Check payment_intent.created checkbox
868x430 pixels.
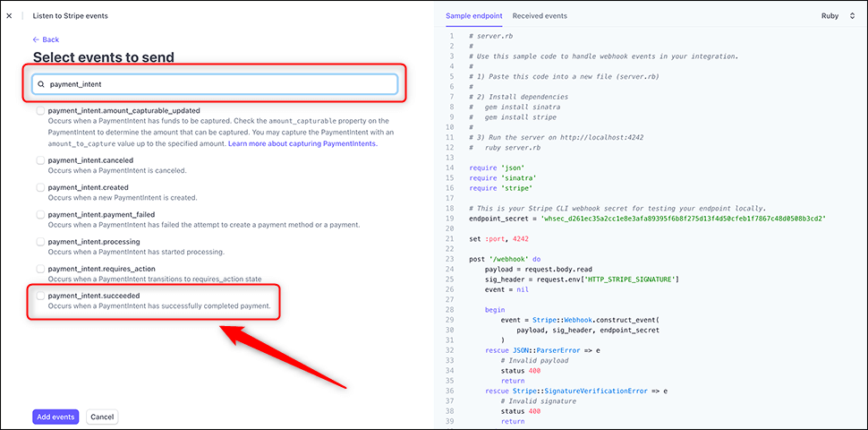click(40, 187)
